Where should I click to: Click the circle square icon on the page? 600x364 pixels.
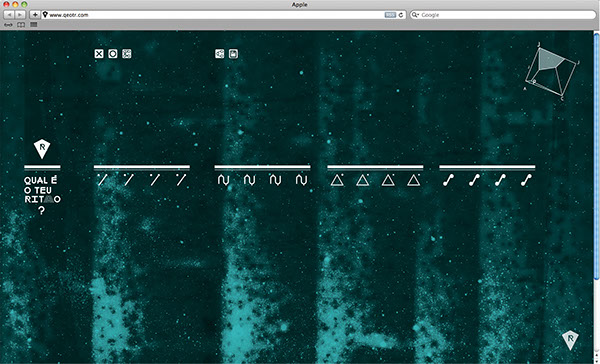coord(112,54)
